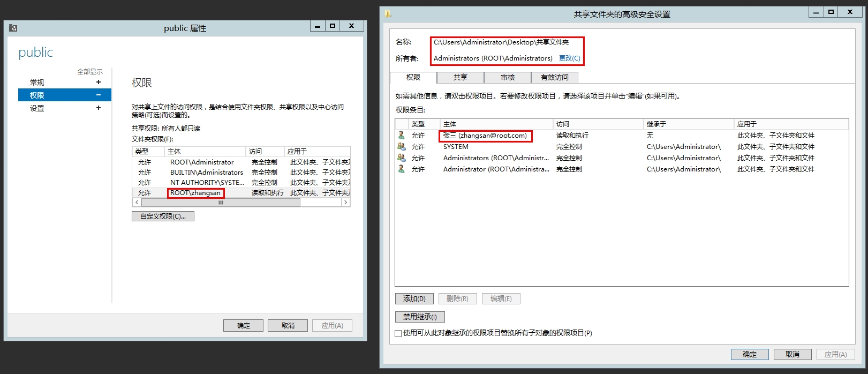Click the 添加(D) button
Screen dimensions: 868x374
pos(414,299)
